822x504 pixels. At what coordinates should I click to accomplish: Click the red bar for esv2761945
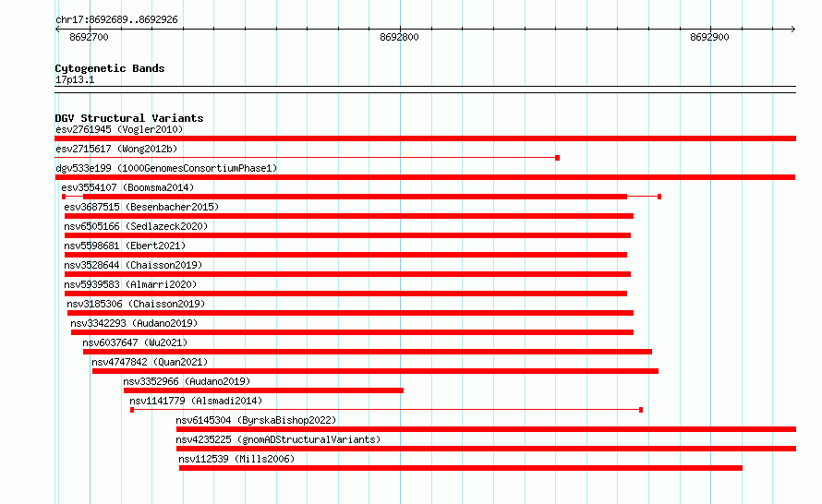click(x=425, y=138)
